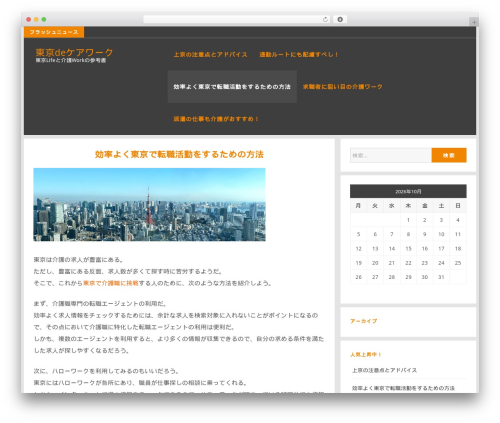500x423 pixels.
Task: Click the orange 検索 button
Action: pyautogui.click(x=449, y=155)
